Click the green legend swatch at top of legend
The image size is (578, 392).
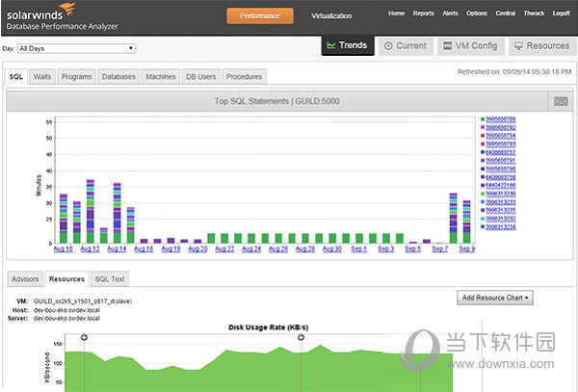click(483, 119)
